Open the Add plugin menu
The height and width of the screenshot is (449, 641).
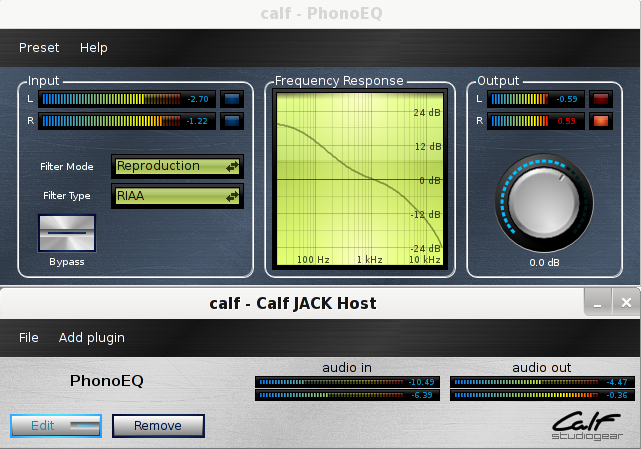[x=92, y=338]
